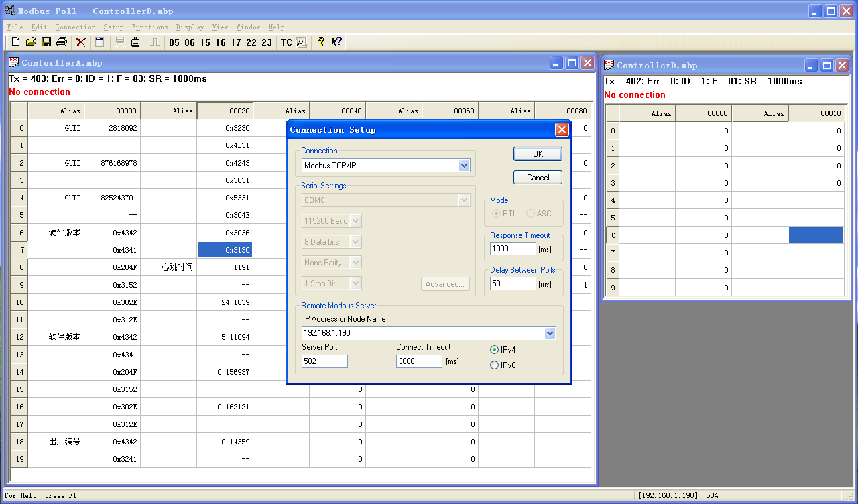
Task: Click function code 05 toolbar button
Action: 174,42
